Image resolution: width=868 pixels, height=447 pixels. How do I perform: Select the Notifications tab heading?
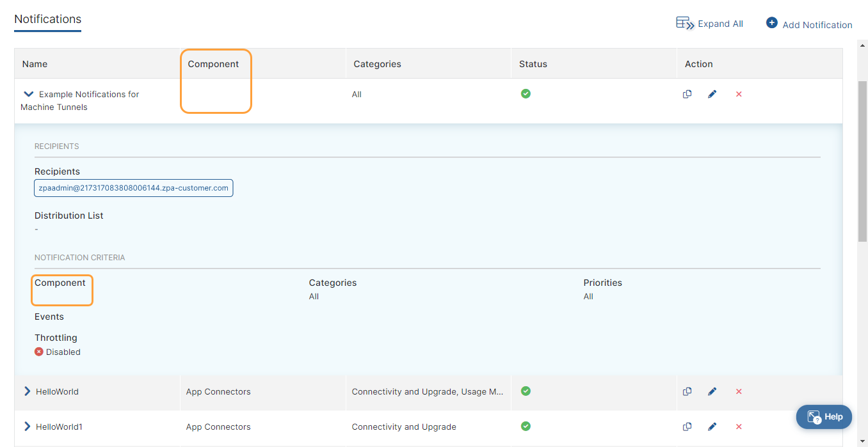click(x=48, y=19)
